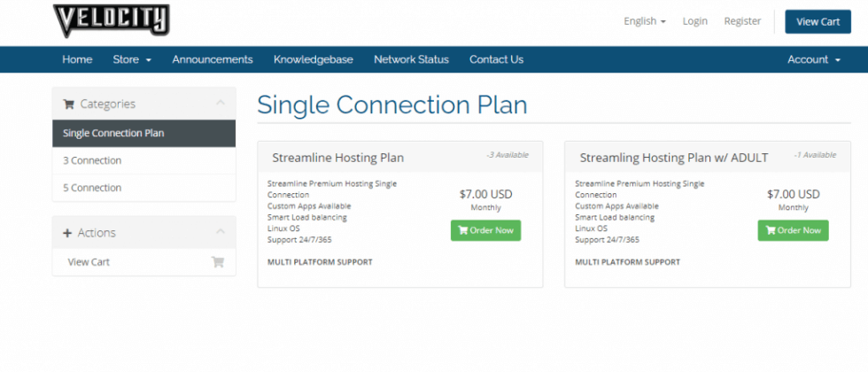Click the shopping cart icon beside Categories
This screenshot has width=868, height=372.
[68, 104]
